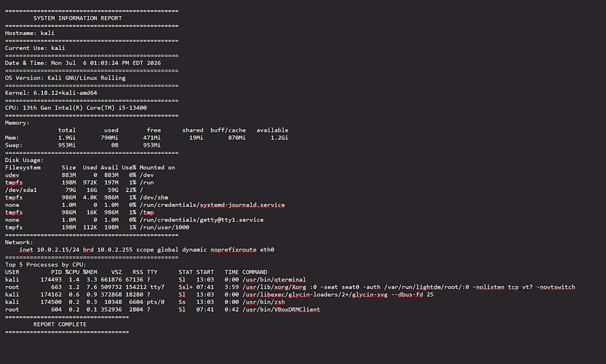Click the 'Mounted on' column header
Screen dimensions: 606x364
click(x=158, y=168)
